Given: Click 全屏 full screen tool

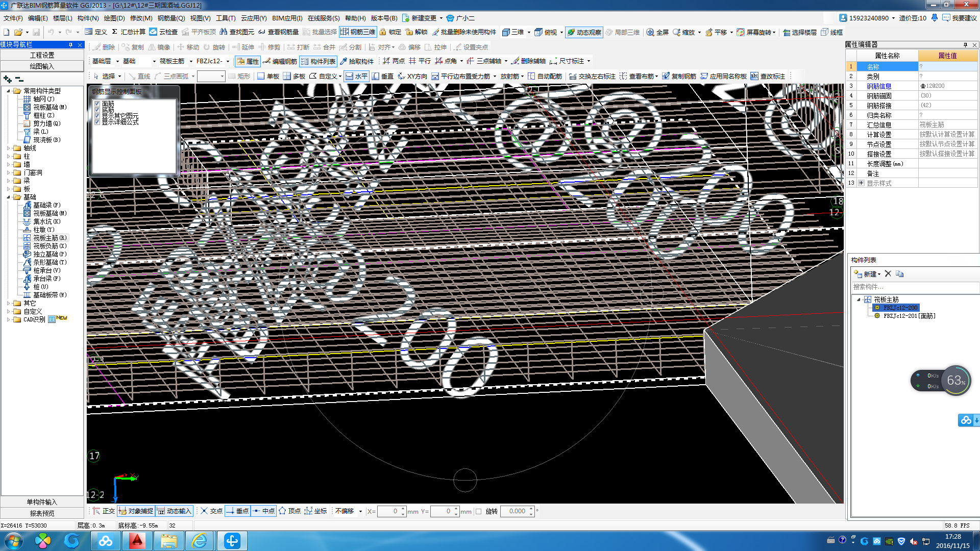Looking at the screenshot, I should (x=657, y=32).
